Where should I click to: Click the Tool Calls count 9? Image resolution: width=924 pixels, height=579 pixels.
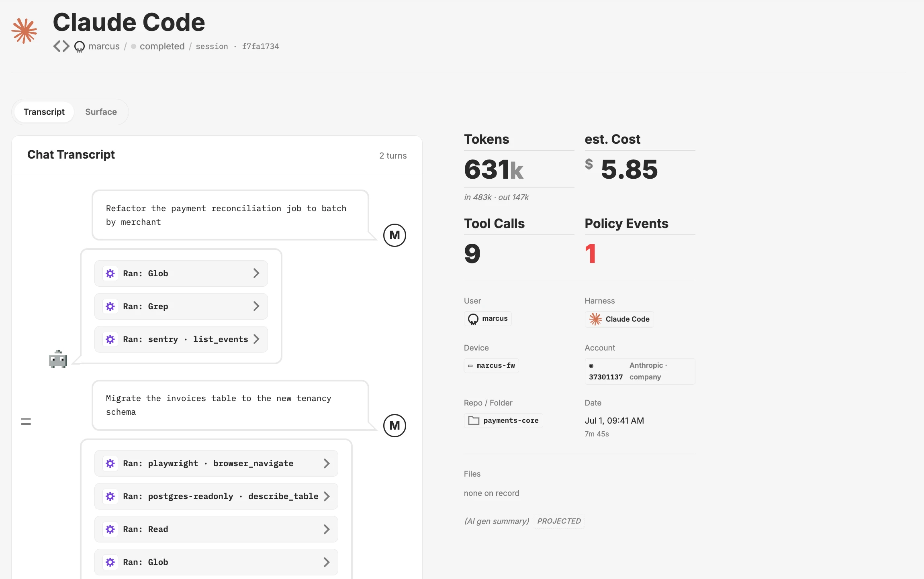pyautogui.click(x=472, y=254)
